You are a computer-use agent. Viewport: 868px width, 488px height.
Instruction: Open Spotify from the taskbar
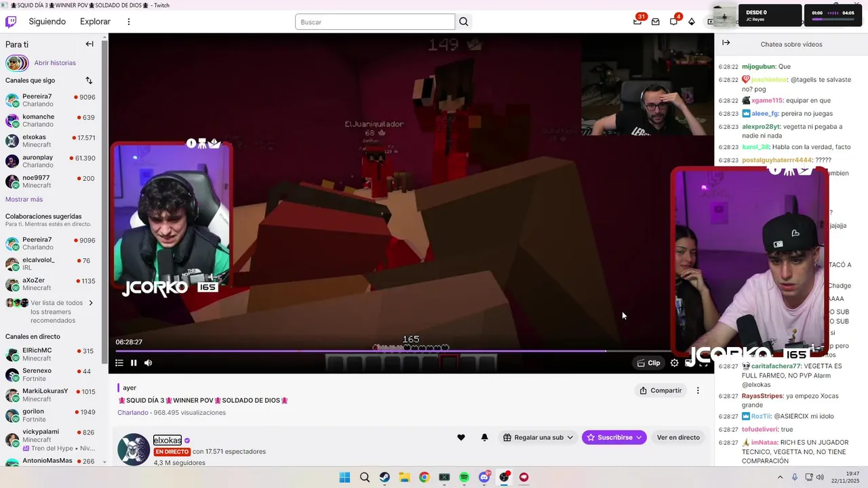click(x=465, y=477)
